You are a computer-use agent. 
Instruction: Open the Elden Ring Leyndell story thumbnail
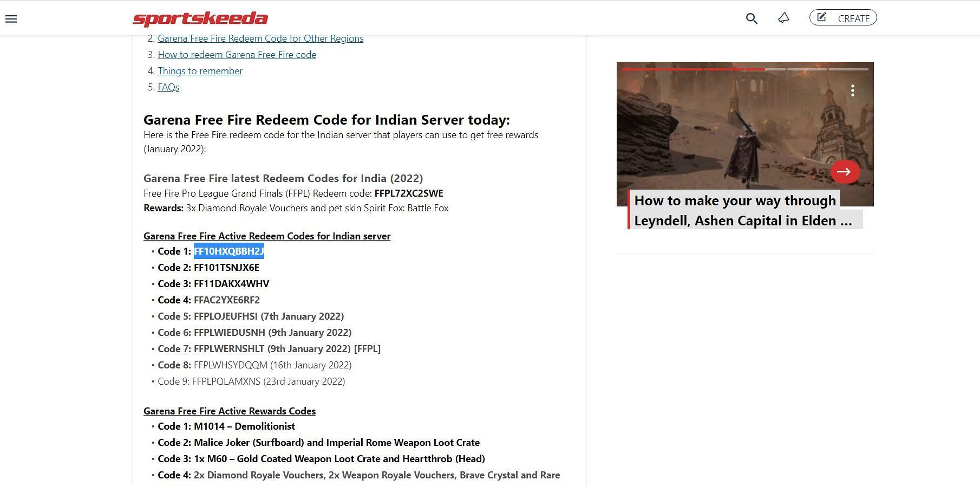745,134
